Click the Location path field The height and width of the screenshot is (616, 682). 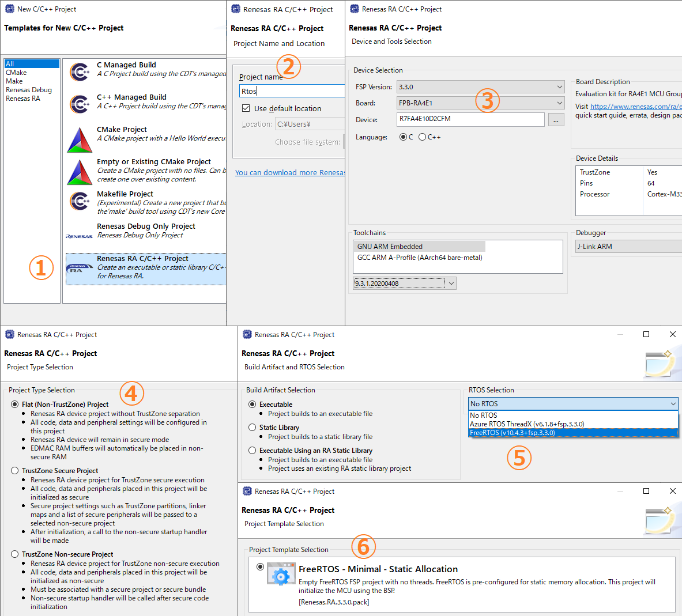(310, 124)
